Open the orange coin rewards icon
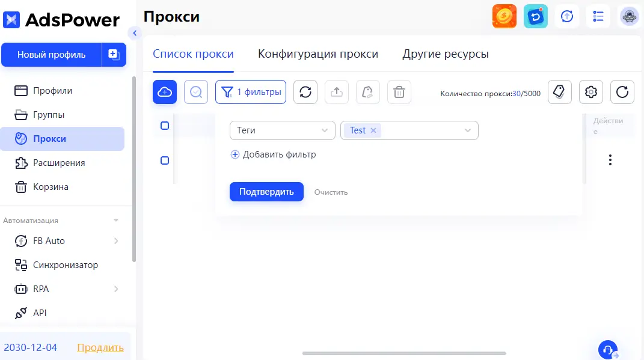This screenshot has width=644, height=360. 504,16
